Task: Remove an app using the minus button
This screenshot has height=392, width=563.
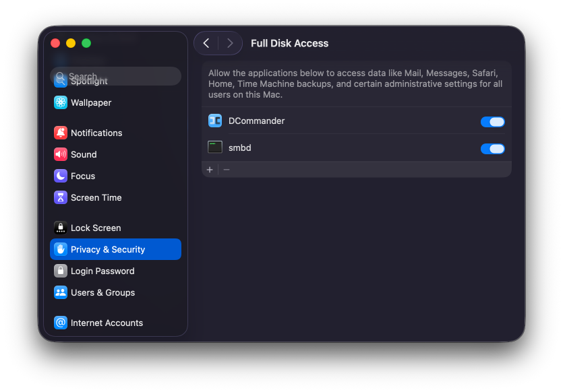Action: (226, 169)
